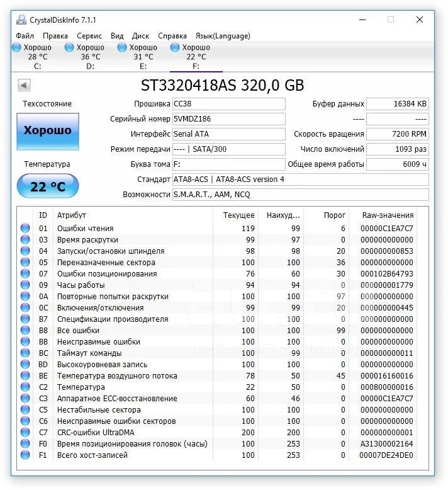Click status icon for CRC-ошибки UltraDMA row
The image size is (448, 490).
pos(25,432)
